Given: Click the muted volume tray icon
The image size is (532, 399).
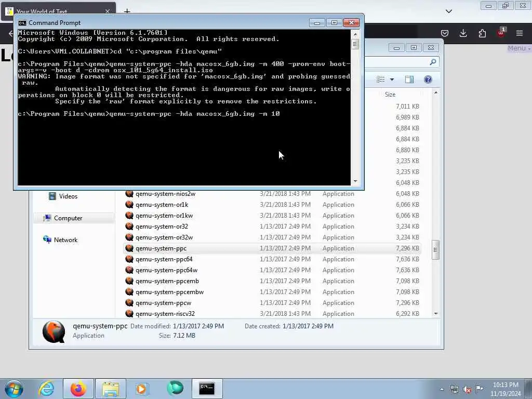Looking at the screenshot, I should (x=467, y=390).
